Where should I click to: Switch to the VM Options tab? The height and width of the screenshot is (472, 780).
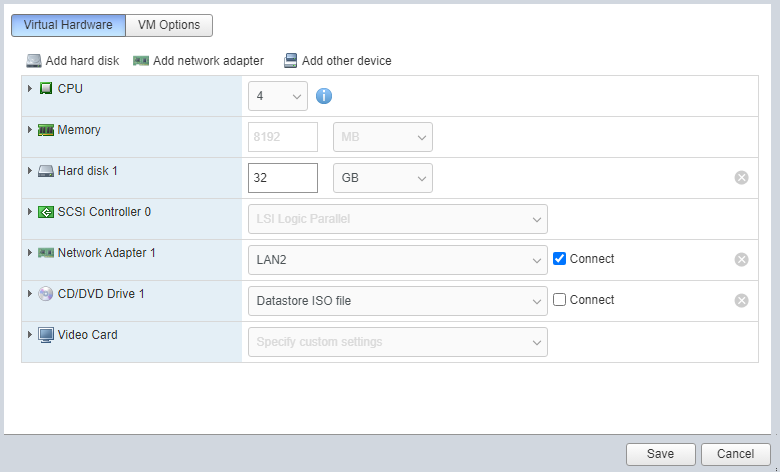point(169,25)
